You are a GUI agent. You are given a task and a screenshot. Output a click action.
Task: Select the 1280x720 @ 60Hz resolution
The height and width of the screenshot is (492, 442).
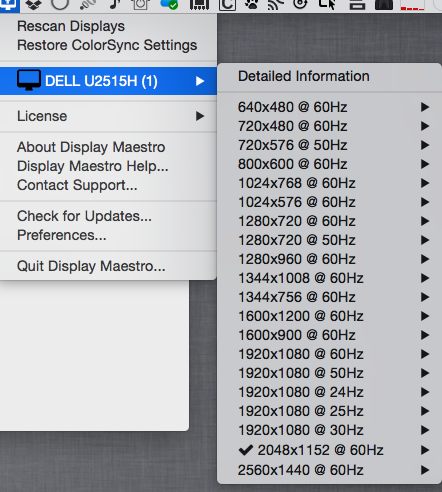[329, 221]
